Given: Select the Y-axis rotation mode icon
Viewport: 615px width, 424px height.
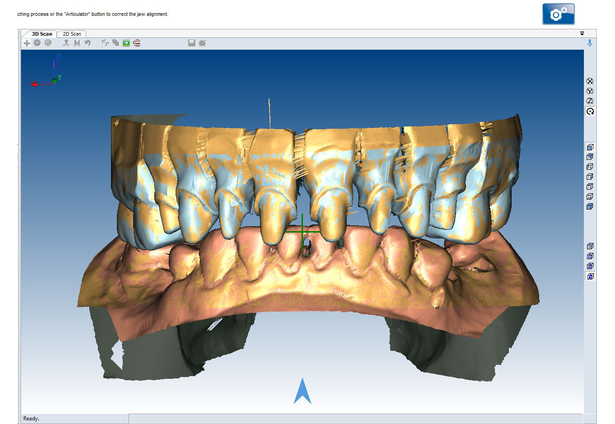Looking at the screenshot, I should click(590, 91).
